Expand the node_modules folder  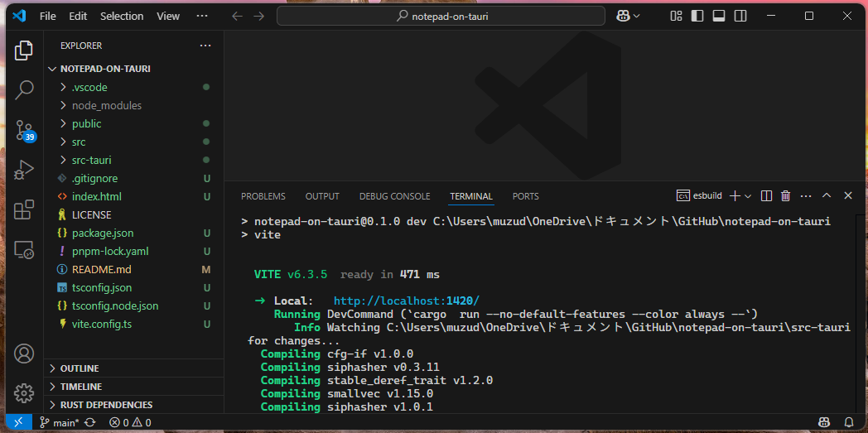(134, 106)
